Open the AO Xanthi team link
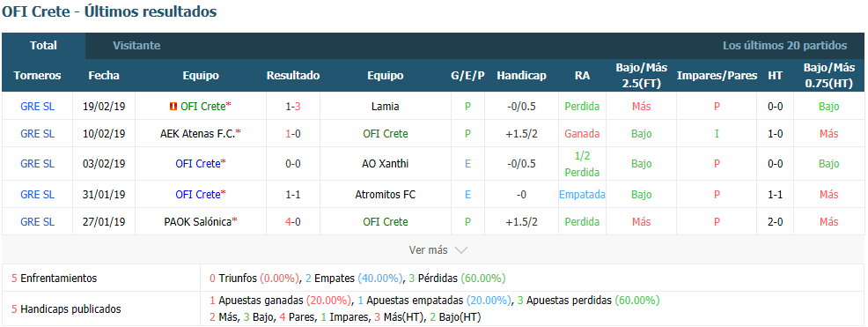Image resolution: width=868 pixels, height=327 pixels. pyautogui.click(x=386, y=164)
